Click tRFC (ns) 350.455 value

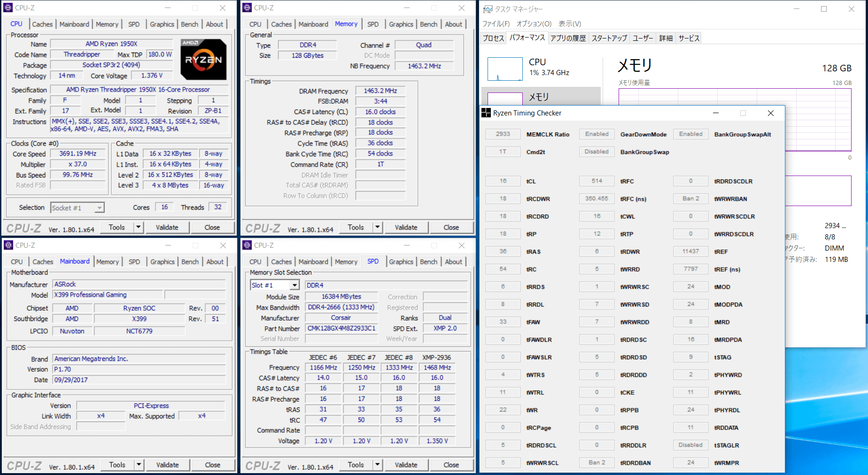tap(597, 199)
